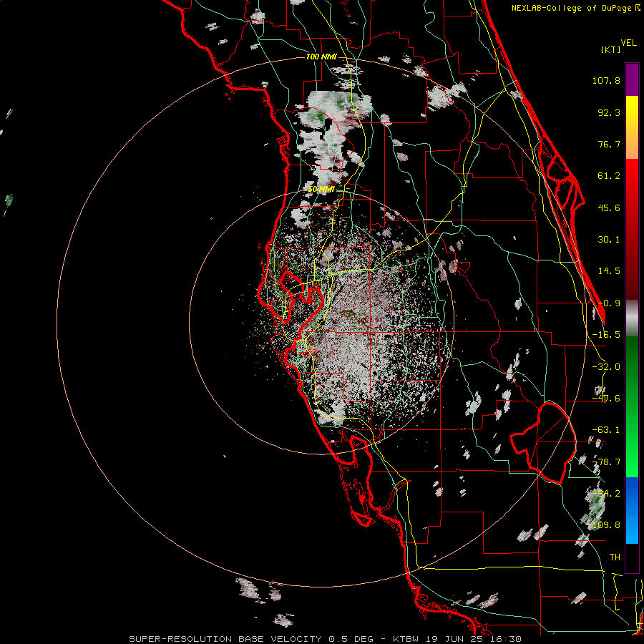Click the -32.0 legend value
The width and height of the screenshot is (644, 644).
click(x=606, y=367)
